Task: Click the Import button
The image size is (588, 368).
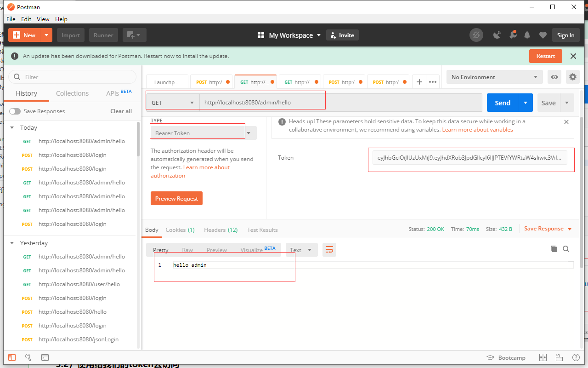Action: [x=71, y=35]
